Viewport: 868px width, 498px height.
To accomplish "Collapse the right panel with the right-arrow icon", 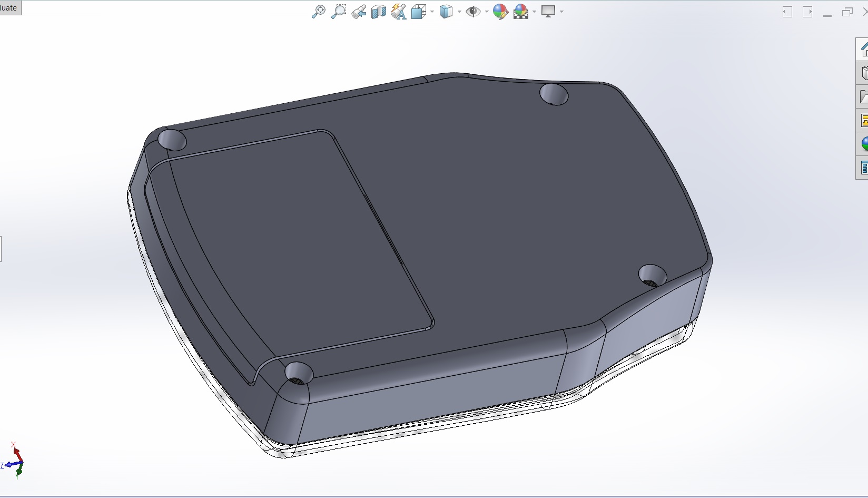I will pyautogui.click(x=807, y=12).
